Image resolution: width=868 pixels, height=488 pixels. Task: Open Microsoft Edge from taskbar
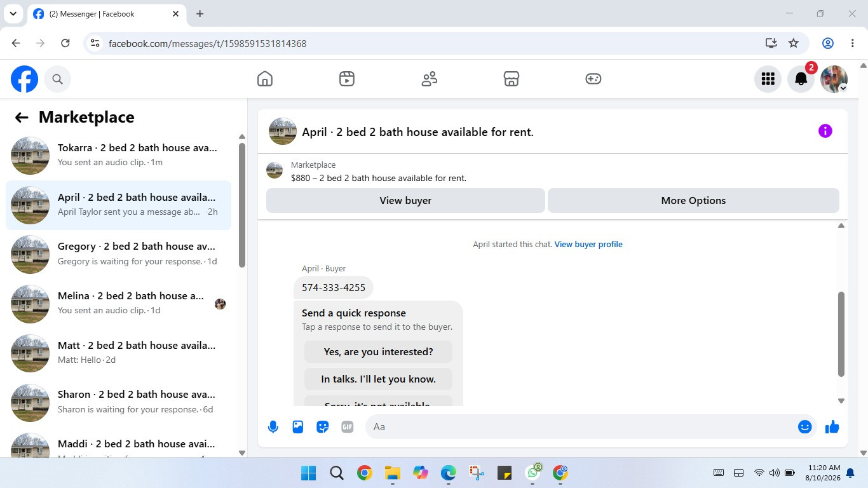coord(449,473)
